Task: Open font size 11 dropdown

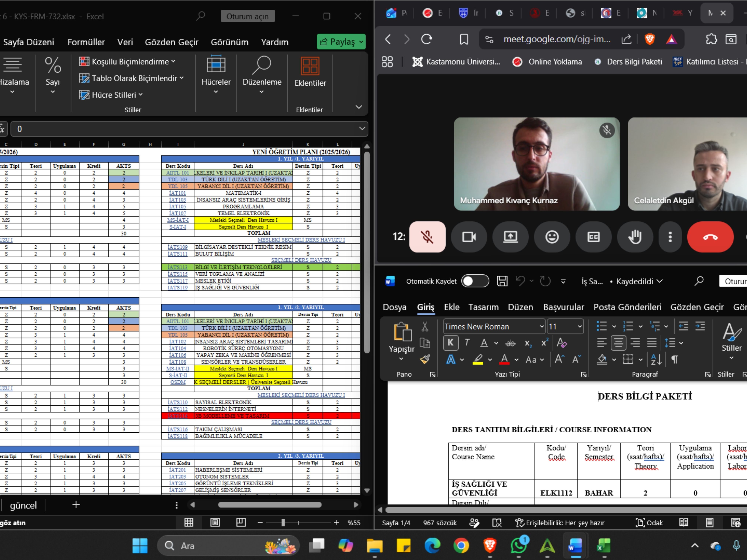Action: [x=580, y=326]
